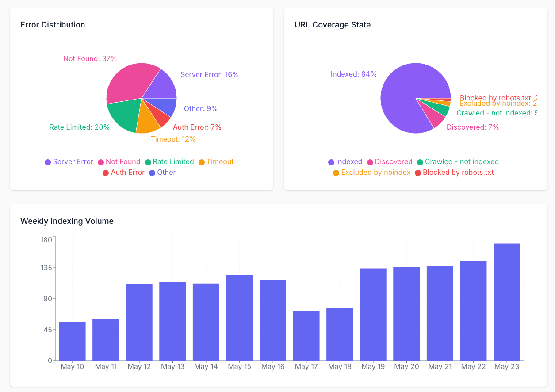Click the Not Found: 37% label
The width and height of the screenshot is (555, 392).
coord(90,58)
